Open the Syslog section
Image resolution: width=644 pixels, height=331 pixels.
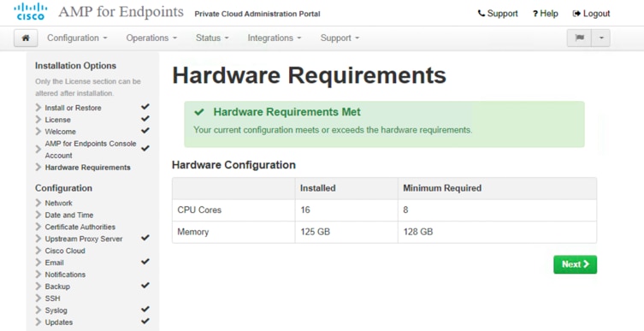pos(56,310)
